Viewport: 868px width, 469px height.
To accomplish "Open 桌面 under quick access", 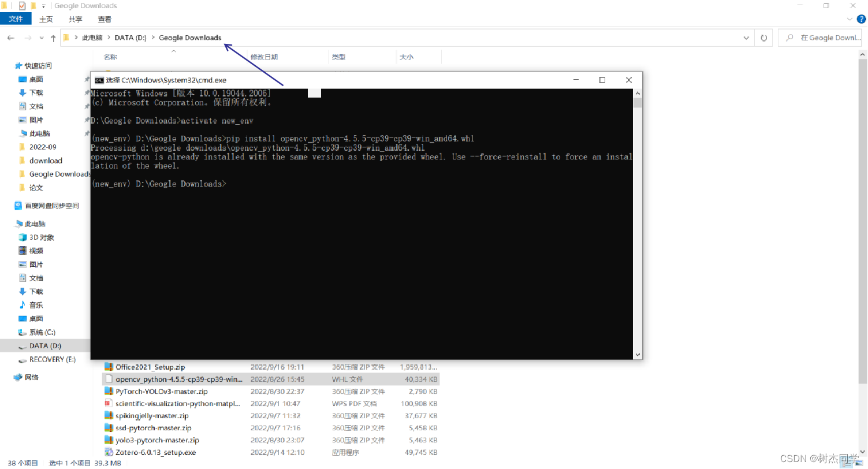I will [36, 79].
